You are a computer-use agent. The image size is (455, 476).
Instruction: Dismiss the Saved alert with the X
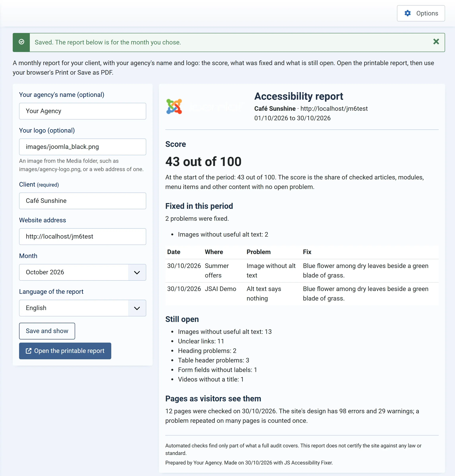point(436,42)
